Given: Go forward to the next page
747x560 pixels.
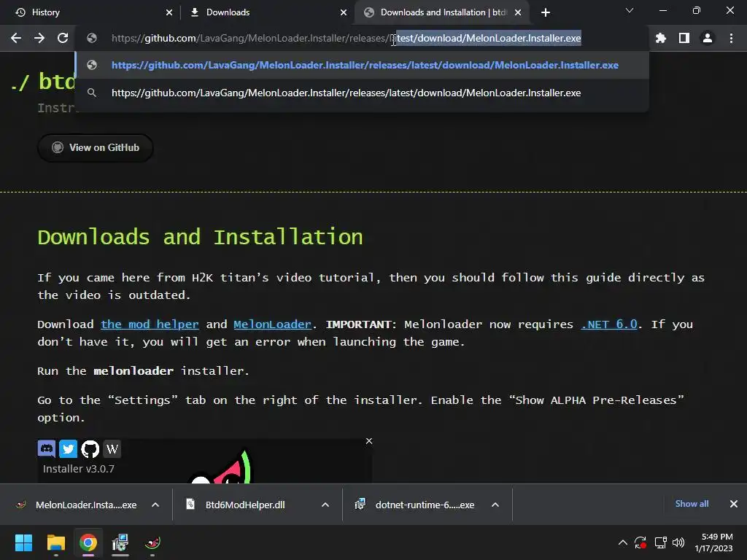Looking at the screenshot, I should pos(39,38).
